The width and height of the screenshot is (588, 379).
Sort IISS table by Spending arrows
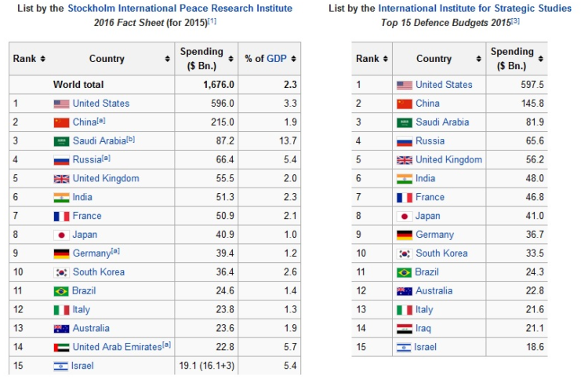(x=540, y=59)
